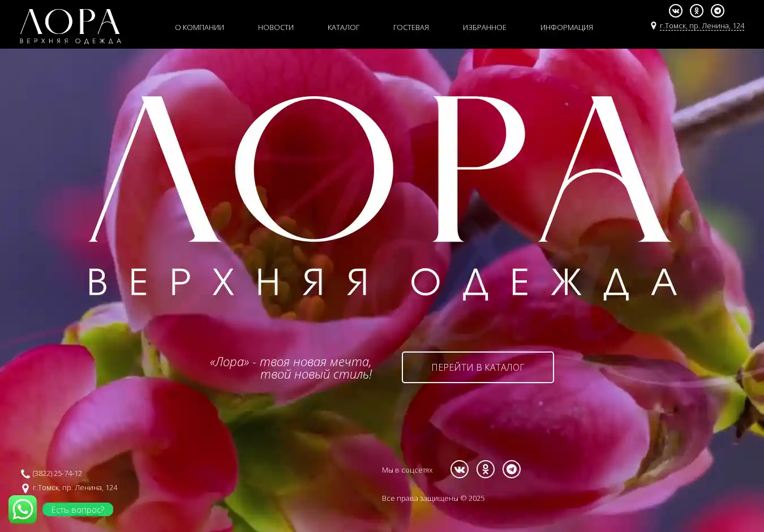Open the О КОМПАНИИ menu item

coord(199,27)
